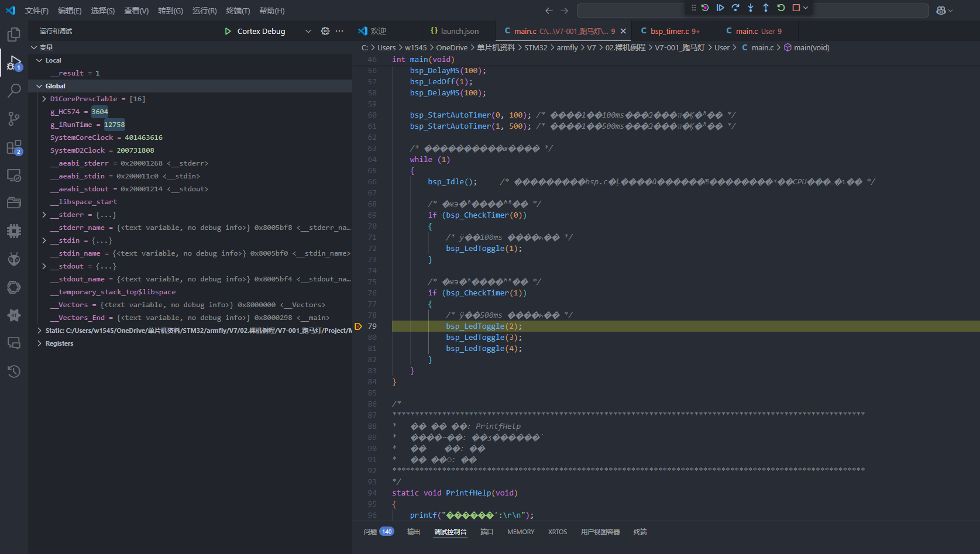Collapse the Local scope
The width and height of the screenshot is (980, 554).
coord(39,60)
